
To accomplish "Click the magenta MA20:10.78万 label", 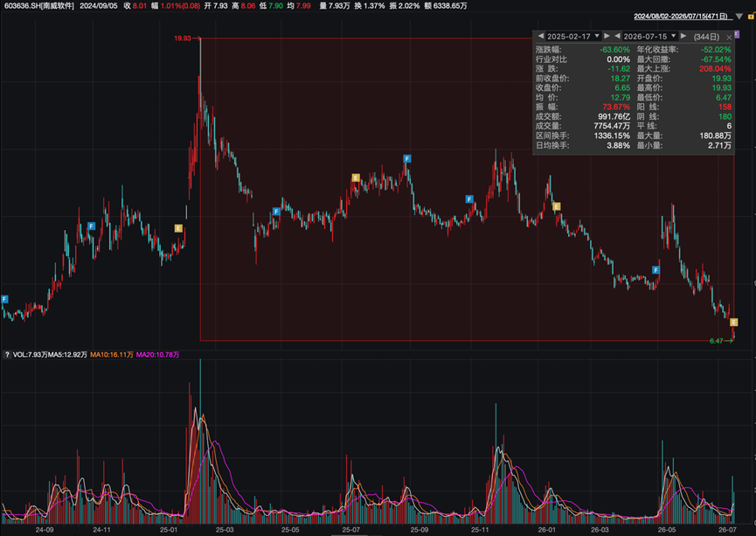I will 157,355.
